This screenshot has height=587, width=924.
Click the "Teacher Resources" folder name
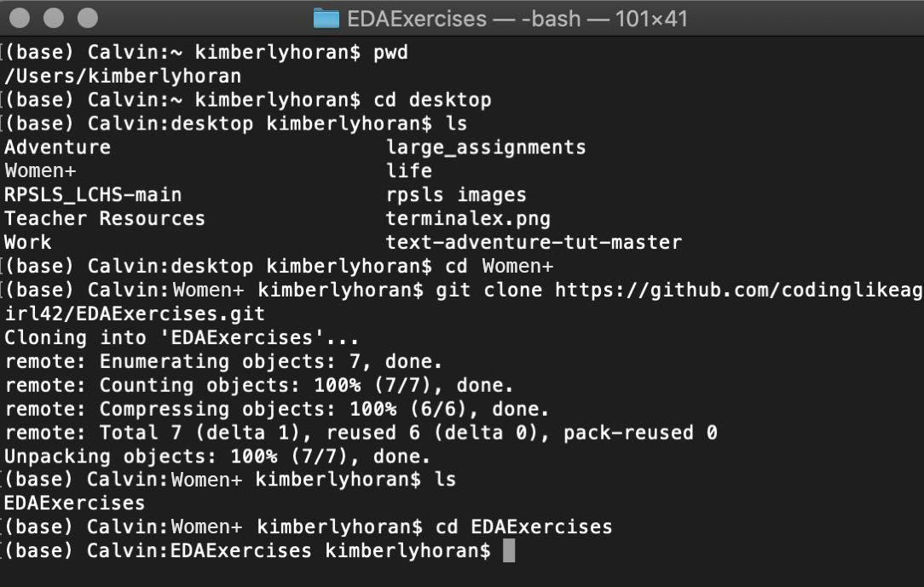[x=105, y=218]
